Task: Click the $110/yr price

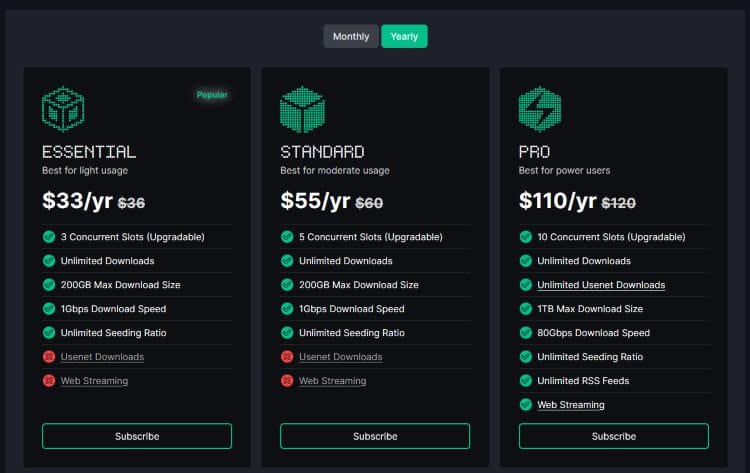Action: (558, 201)
